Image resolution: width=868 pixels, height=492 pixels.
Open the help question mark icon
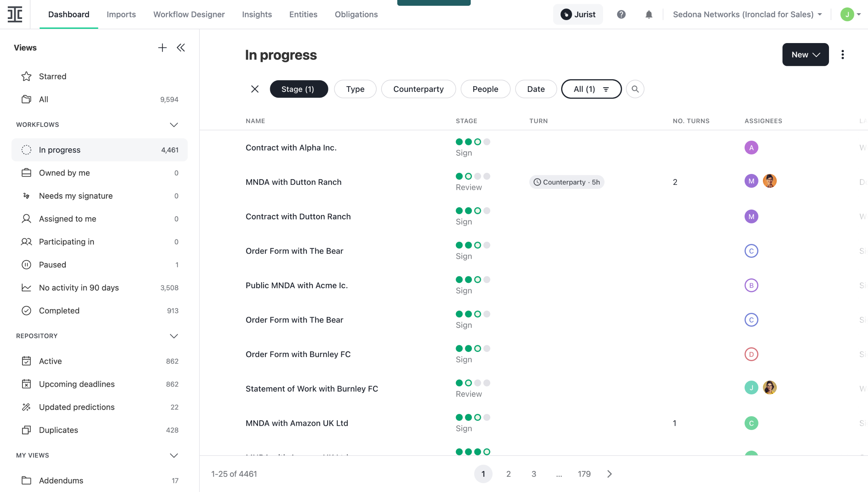[621, 14]
